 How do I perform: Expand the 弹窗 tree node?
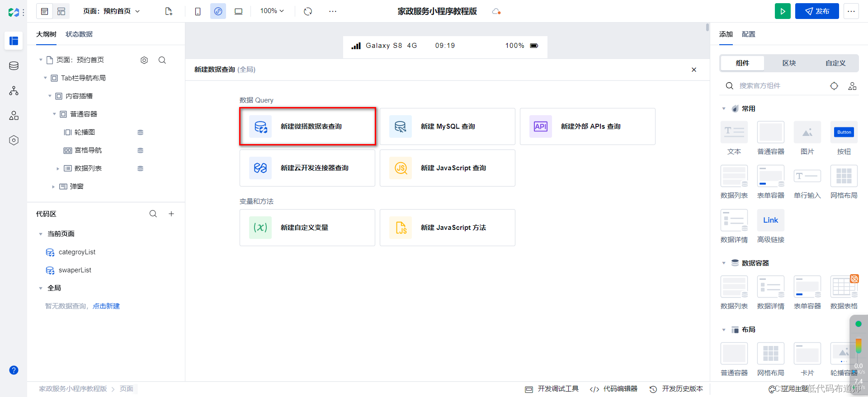click(53, 187)
